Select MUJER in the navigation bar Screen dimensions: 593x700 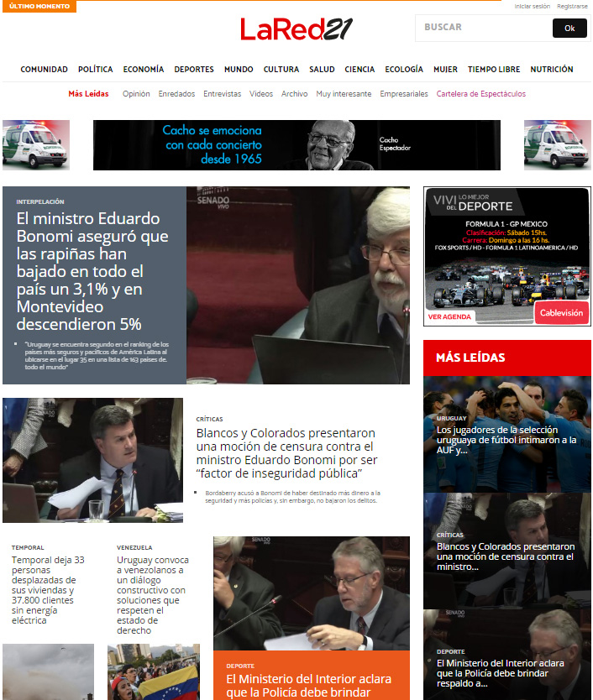coord(445,69)
